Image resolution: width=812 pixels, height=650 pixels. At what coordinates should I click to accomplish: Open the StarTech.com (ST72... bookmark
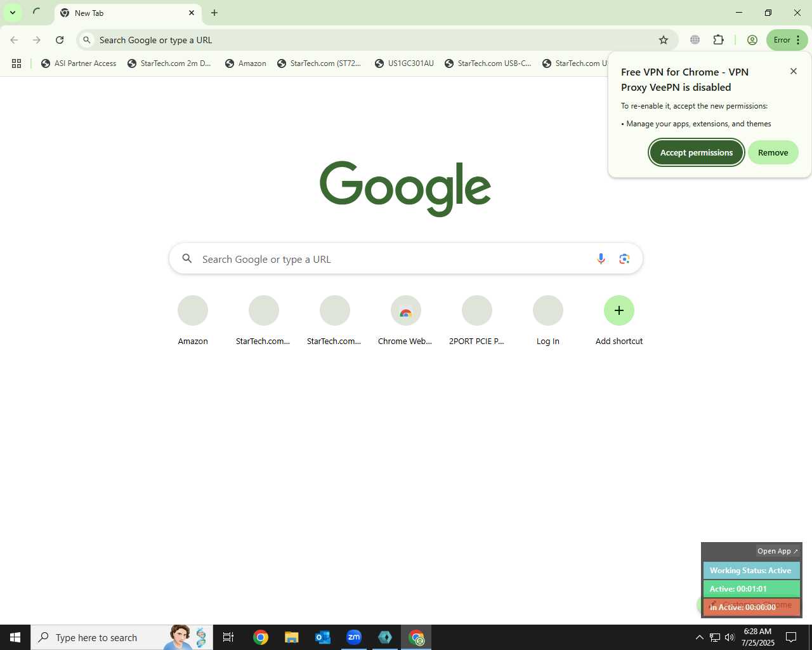(x=319, y=63)
